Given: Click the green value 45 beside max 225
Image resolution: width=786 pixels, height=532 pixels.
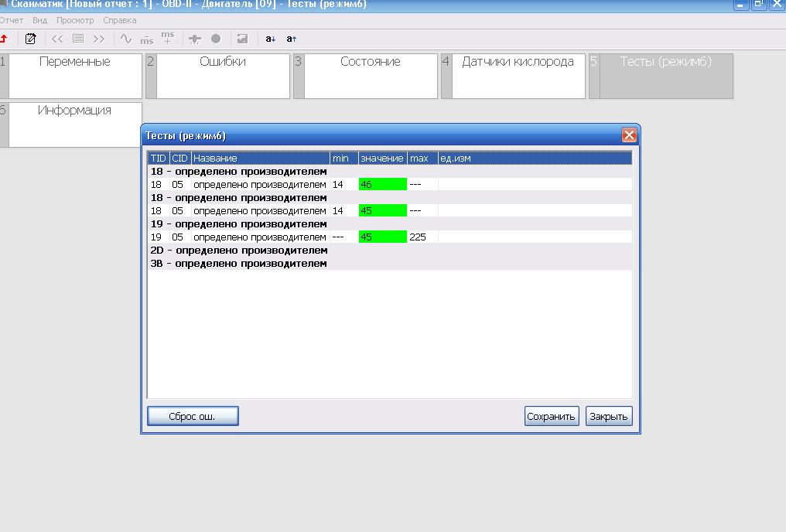Looking at the screenshot, I should pos(383,237).
